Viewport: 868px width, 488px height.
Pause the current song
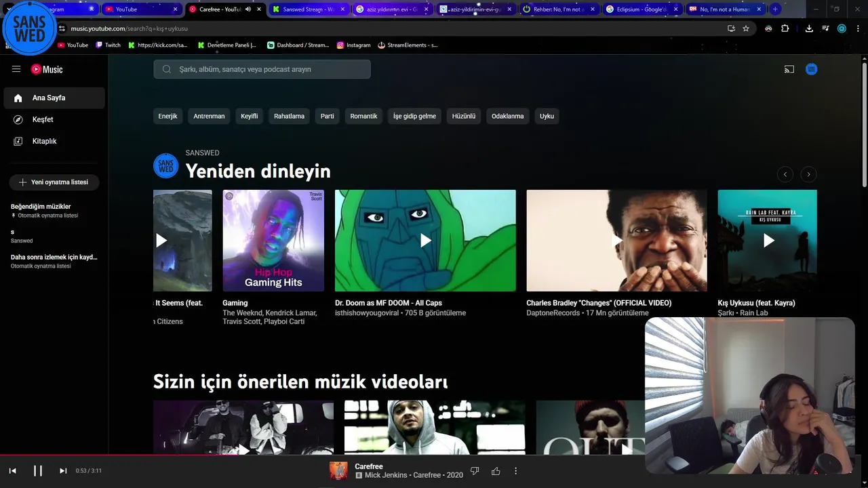[x=38, y=470]
